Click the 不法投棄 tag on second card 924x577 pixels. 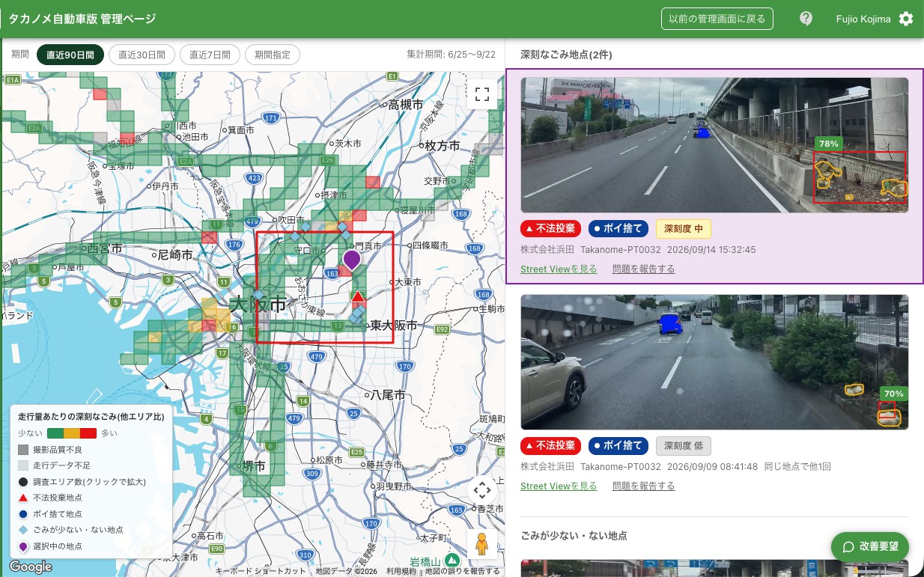[551, 446]
